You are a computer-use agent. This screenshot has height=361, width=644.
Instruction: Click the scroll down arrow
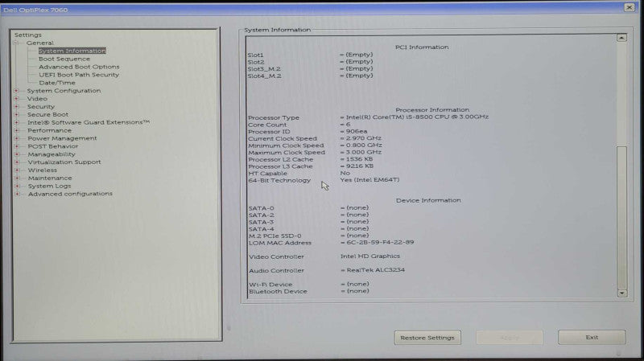tap(622, 293)
